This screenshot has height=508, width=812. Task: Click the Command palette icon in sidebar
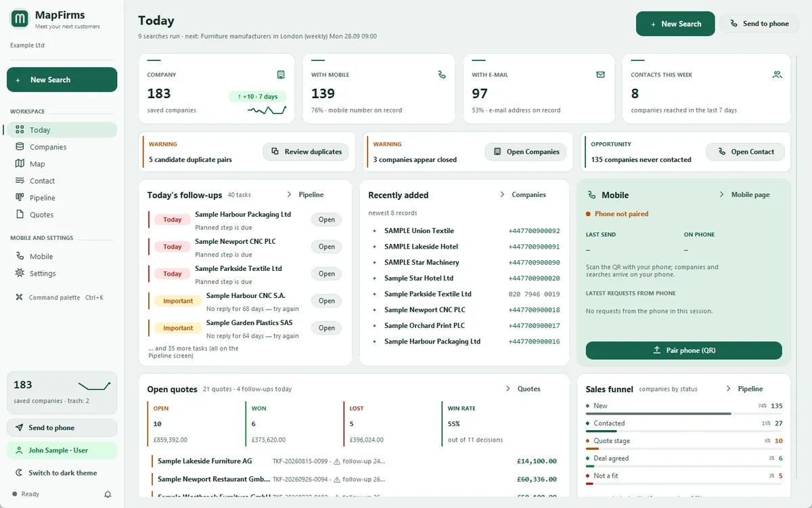[x=20, y=297]
